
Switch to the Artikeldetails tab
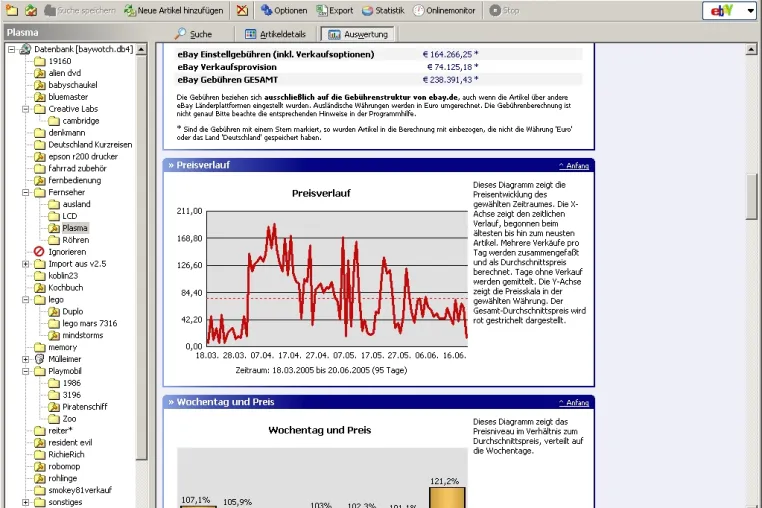pos(275,34)
